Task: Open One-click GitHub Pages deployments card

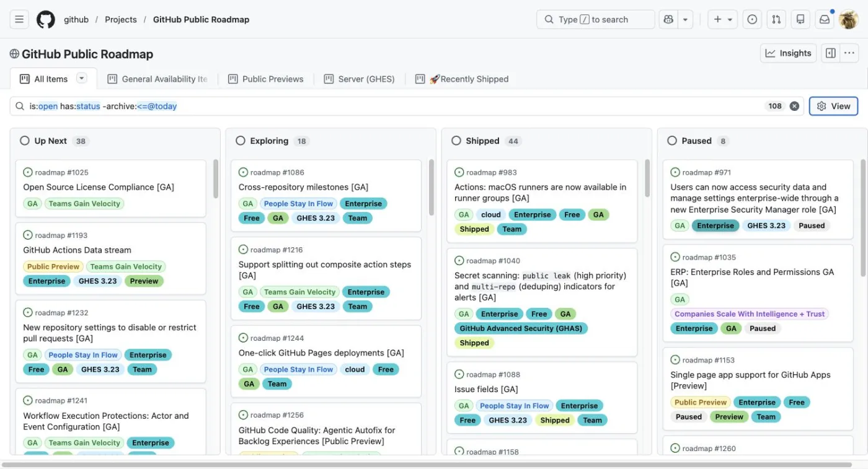Action: [321, 353]
